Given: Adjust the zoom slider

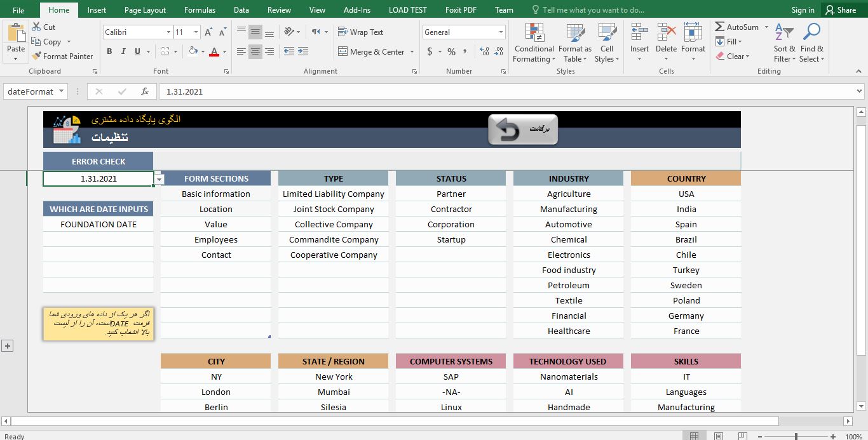Looking at the screenshot, I should pos(796,436).
